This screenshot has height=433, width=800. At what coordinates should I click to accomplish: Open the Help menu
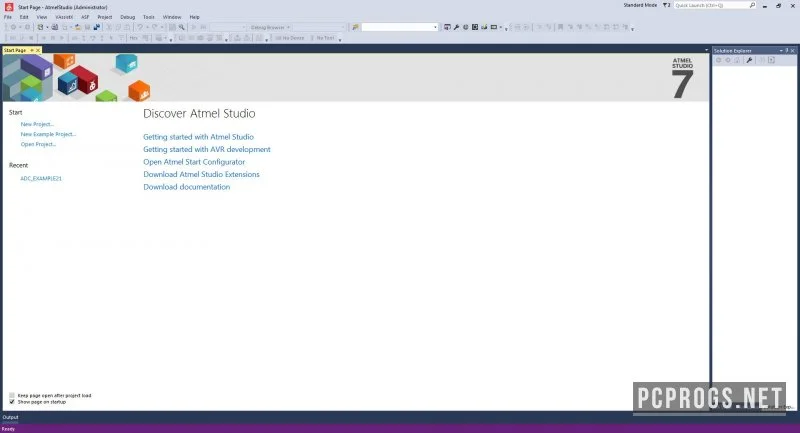194,17
